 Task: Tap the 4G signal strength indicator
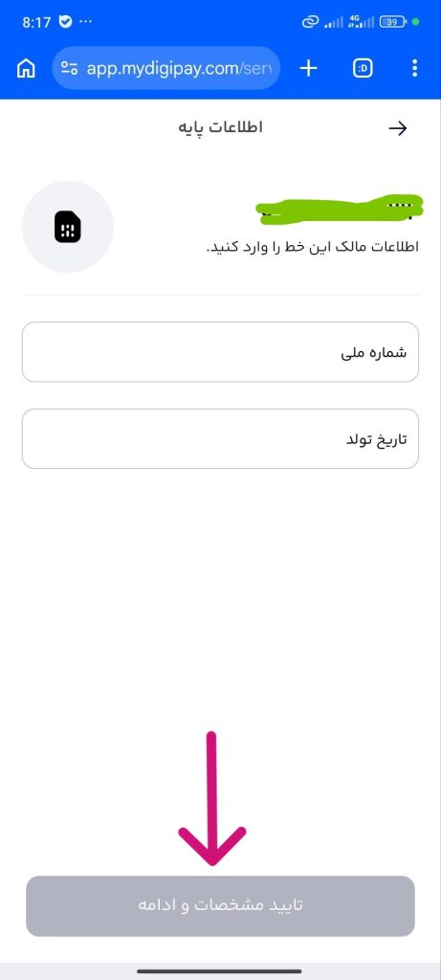pos(362,22)
